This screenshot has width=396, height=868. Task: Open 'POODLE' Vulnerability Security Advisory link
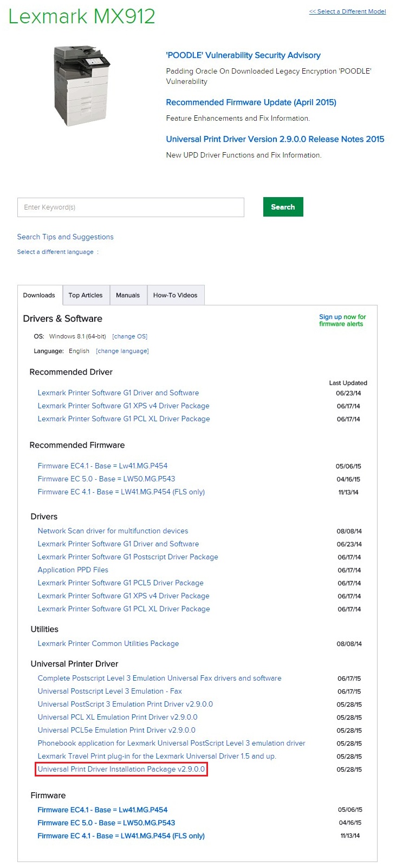tap(243, 55)
